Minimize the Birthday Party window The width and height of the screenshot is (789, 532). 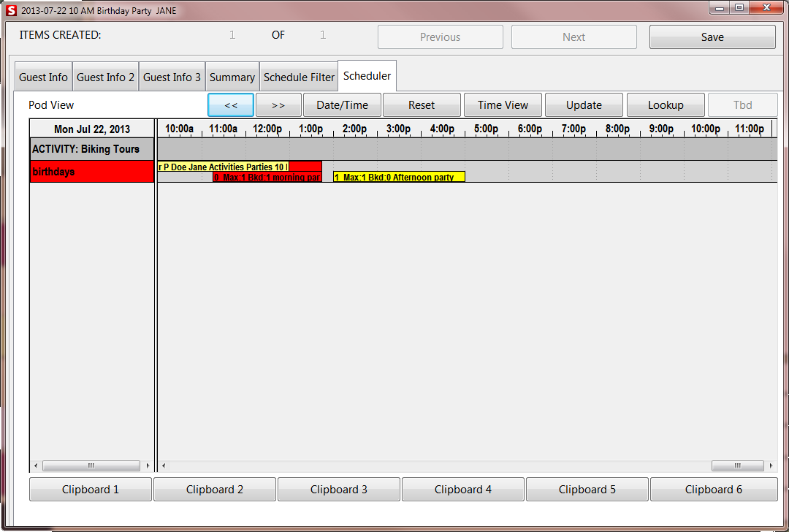(x=720, y=7)
